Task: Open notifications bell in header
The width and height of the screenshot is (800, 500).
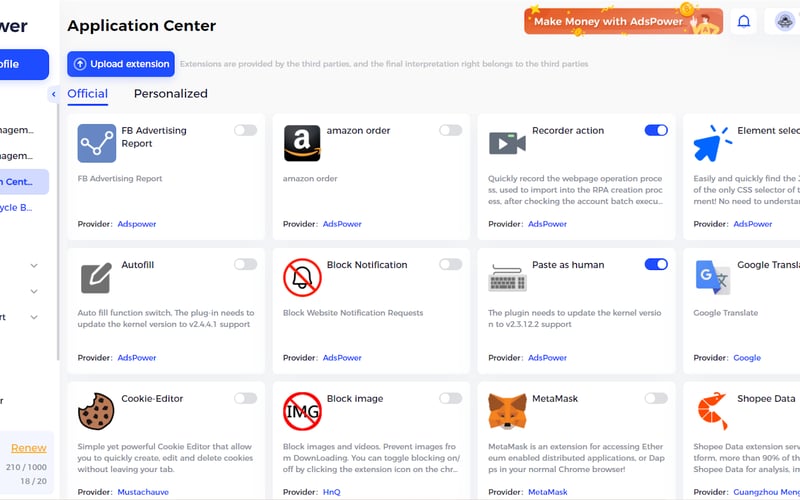Action: click(744, 21)
